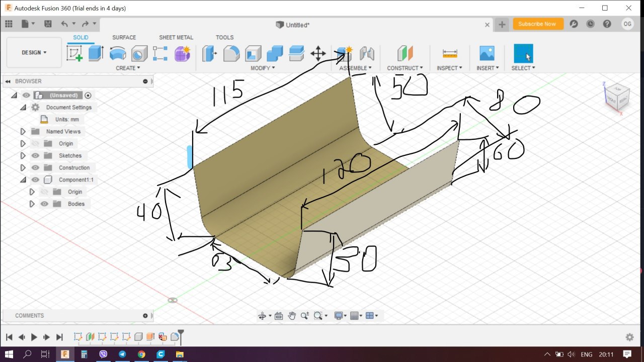Image resolution: width=644 pixels, height=362 pixels.
Task: Select the Shell tool
Action: click(253, 53)
